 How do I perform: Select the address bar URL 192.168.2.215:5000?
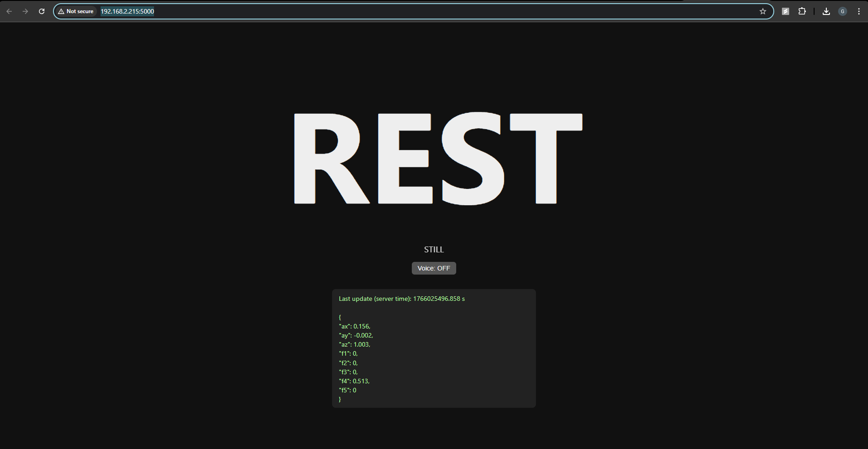(x=127, y=11)
